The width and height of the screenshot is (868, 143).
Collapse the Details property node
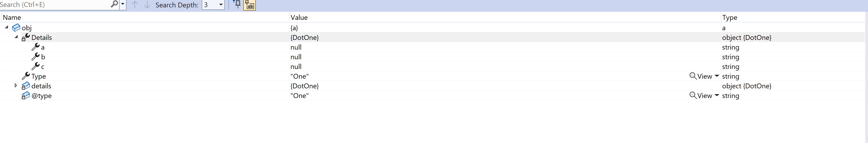16,37
